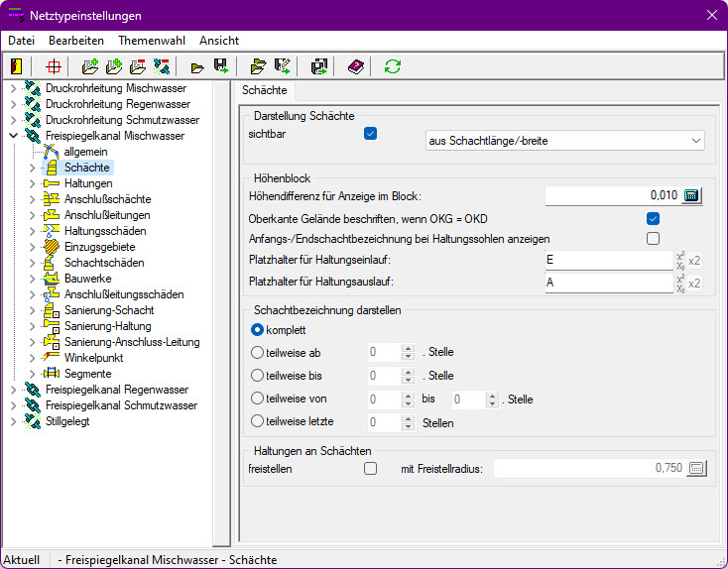Select 'allgemein' tree entry
728x569 pixels.
86,152
